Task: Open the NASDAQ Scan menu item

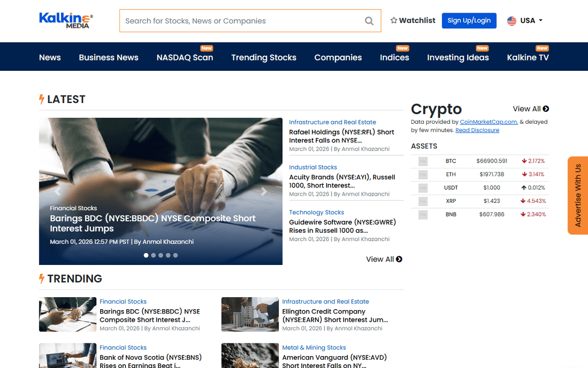Action: 185,57
